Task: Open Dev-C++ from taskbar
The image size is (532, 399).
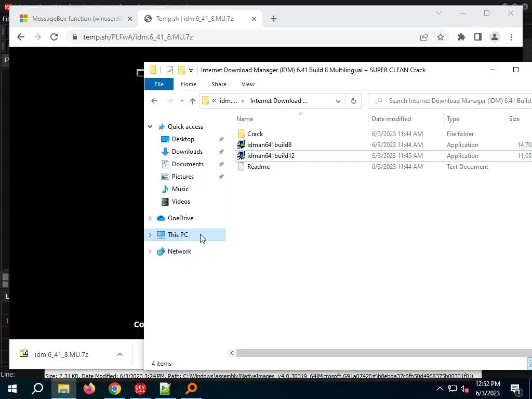Action: [x=140, y=389]
